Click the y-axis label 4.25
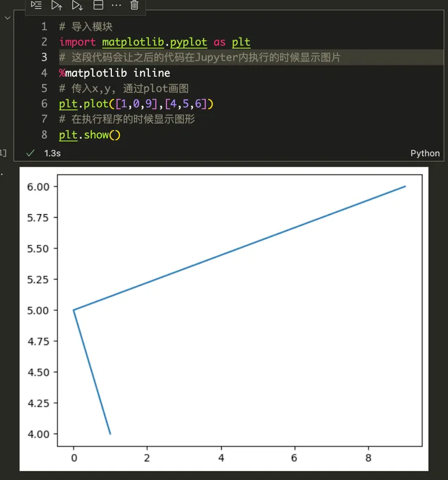448x480 pixels. 38,403
